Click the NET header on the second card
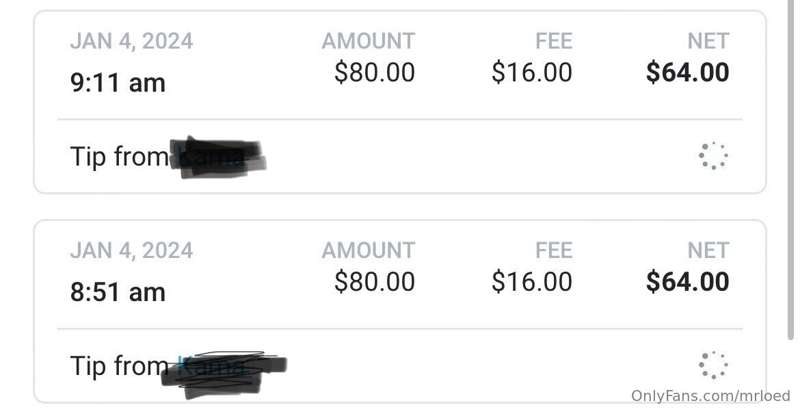The image size is (800, 414). [x=708, y=251]
